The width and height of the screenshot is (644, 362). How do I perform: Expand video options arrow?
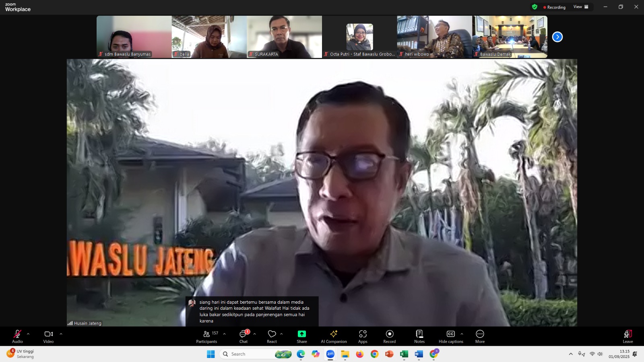(x=61, y=334)
